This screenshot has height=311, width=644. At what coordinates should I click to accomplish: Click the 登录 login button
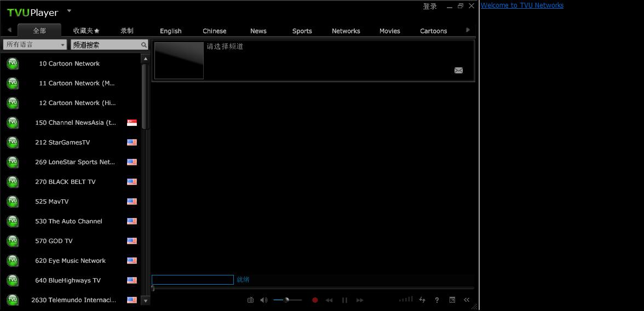(430, 6)
